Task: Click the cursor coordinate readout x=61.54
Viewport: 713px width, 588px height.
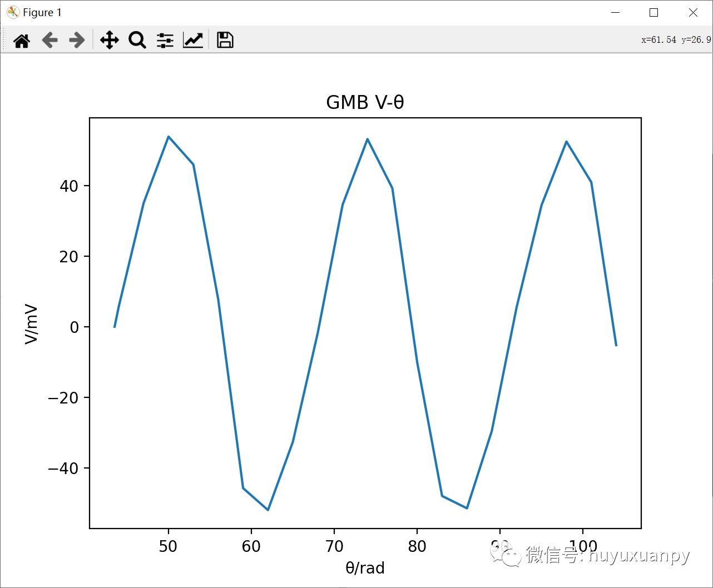Action: click(x=659, y=40)
